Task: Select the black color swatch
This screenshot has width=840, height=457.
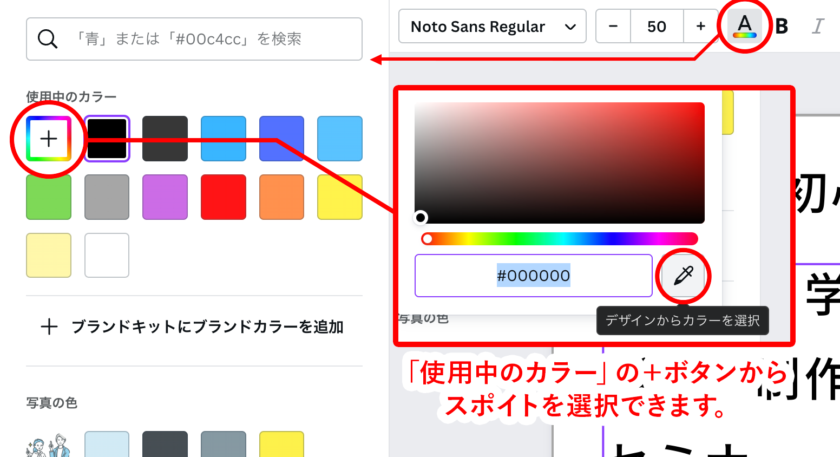Action: (106, 138)
